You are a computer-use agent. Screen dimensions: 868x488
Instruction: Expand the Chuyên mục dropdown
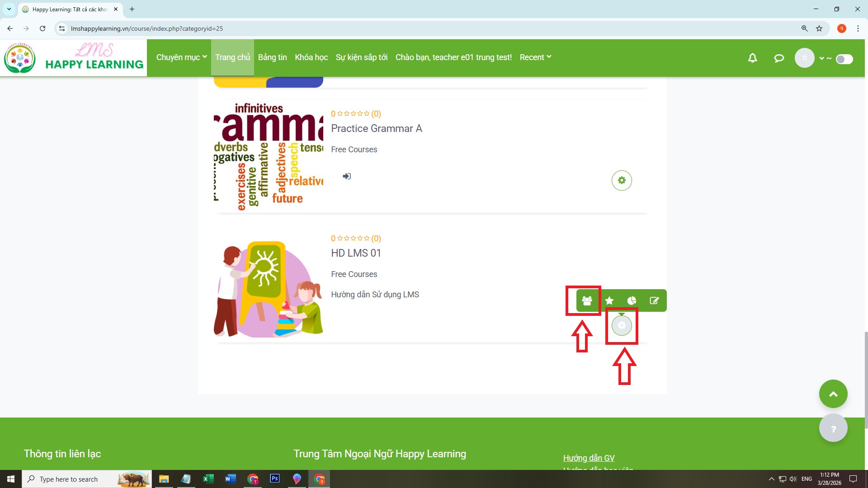[x=181, y=57]
